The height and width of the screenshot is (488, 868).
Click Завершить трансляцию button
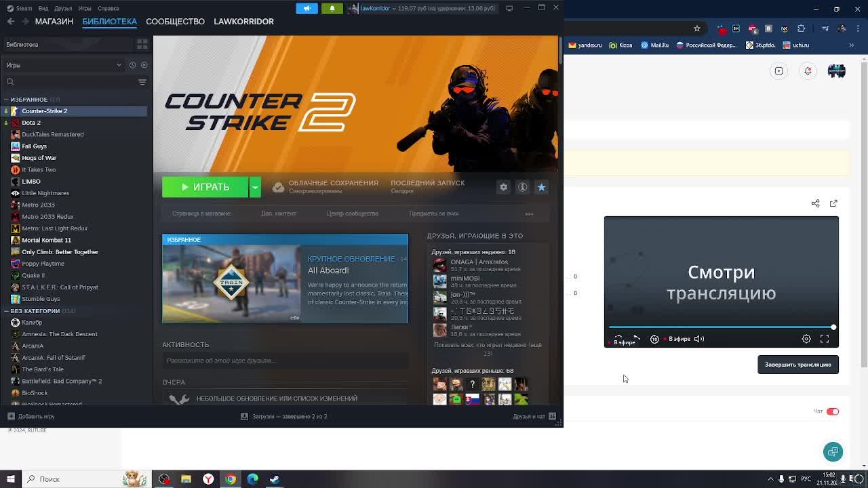click(x=798, y=365)
